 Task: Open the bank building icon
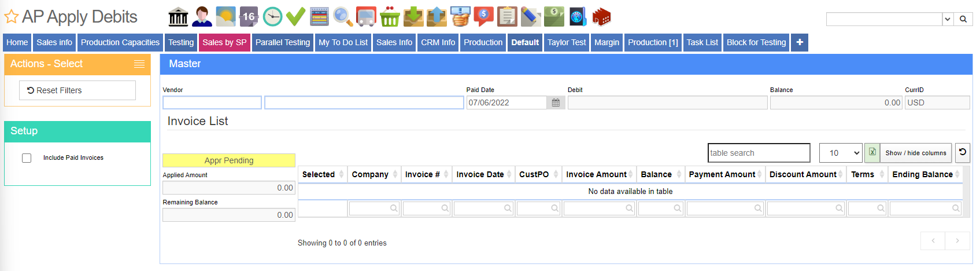(178, 17)
